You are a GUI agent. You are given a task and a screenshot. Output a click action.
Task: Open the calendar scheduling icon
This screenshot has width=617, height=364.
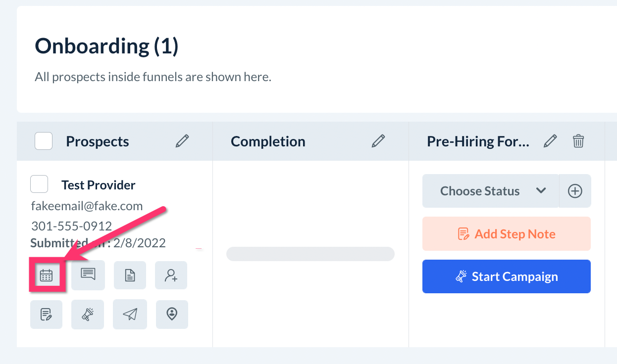(46, 275)
